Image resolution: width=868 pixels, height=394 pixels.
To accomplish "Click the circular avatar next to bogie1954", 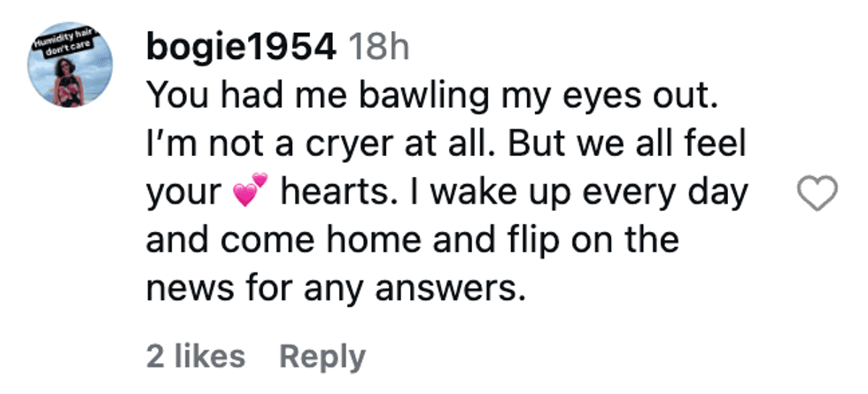I will point(66,65).
